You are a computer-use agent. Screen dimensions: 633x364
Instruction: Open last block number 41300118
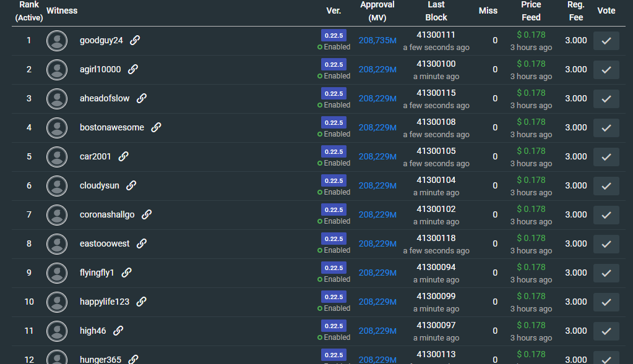[436, 238]
